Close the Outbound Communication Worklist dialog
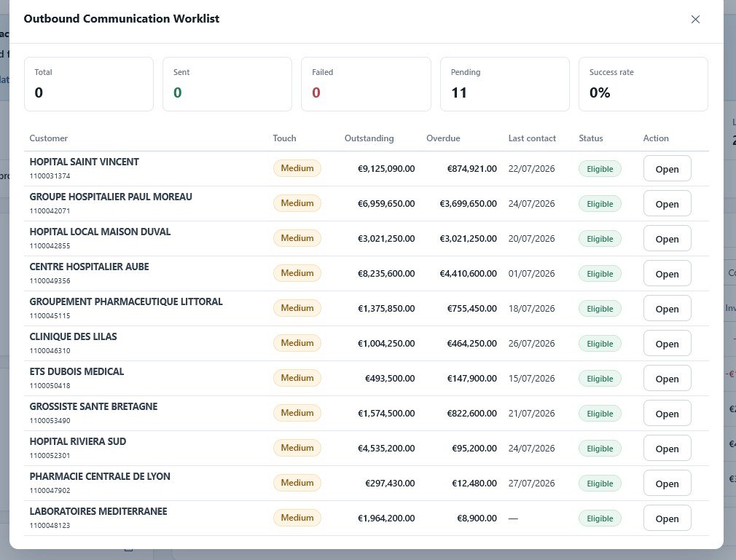The height and width of the screenshot is (560, 736). 695,19
